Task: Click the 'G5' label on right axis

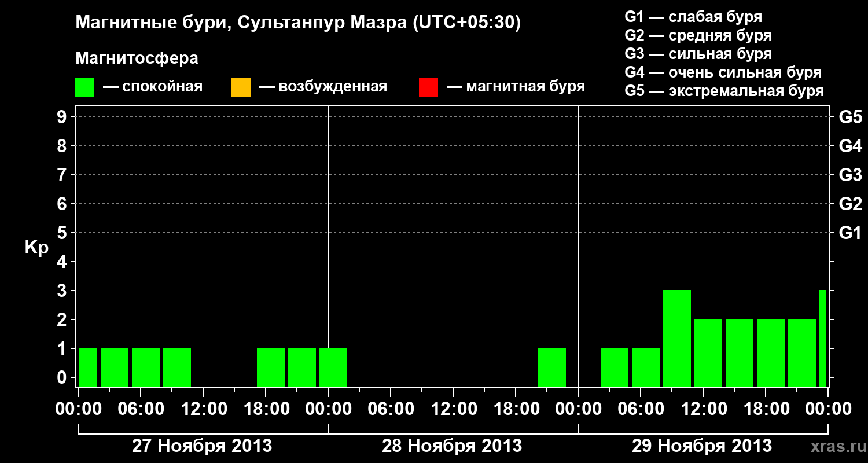Action: [x=851, y=117]
